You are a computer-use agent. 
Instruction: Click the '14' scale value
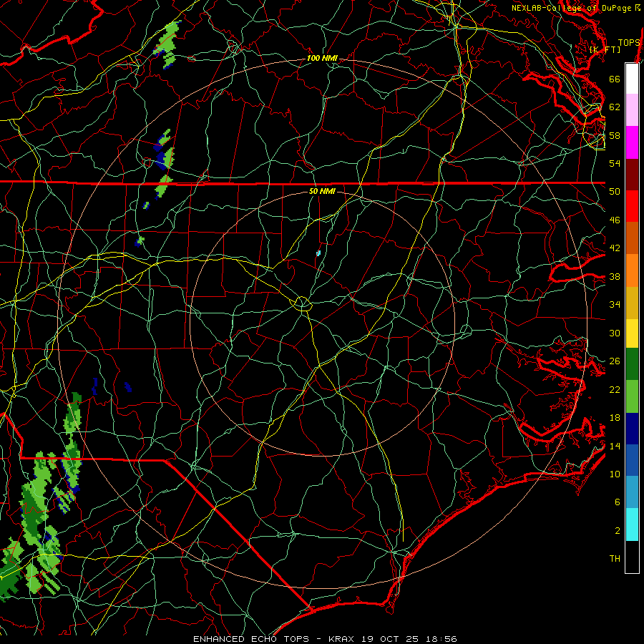click(x=615, y=446)
